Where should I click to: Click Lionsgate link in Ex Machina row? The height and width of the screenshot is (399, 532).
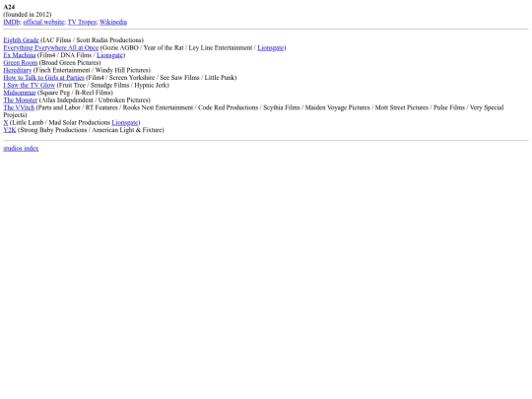click(109, 55)
